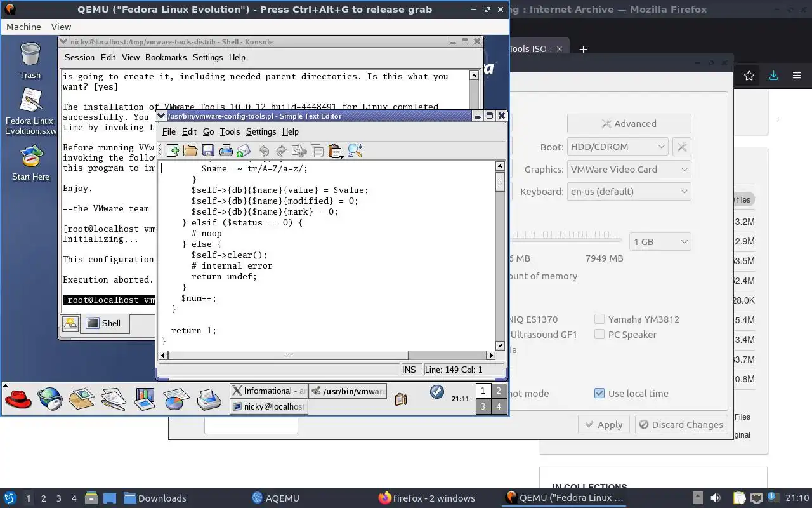Launch the presentation chart icon in panel
The image size is (812, 508).
[x=145, y=398]
